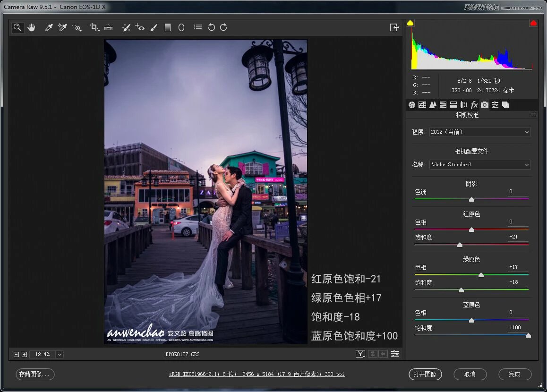
Task: Toggle shadow clipping warning triangle
Action: 410,23
